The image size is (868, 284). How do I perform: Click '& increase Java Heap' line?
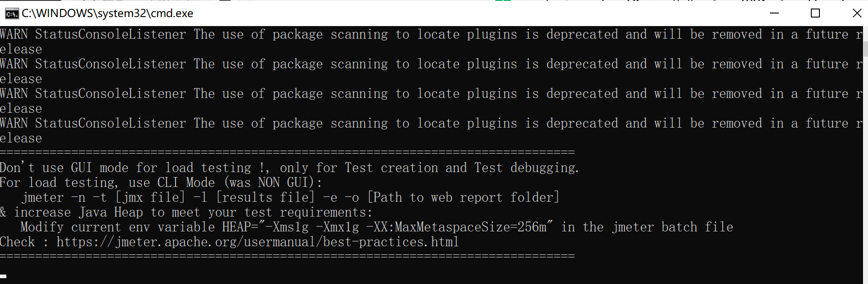pos(187,212)
